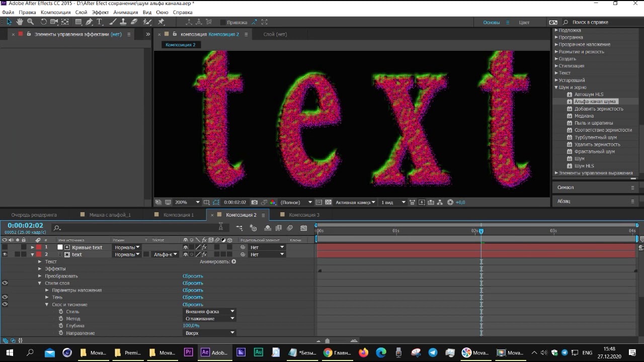Switch to Композиция 1 timeline tab
Image resolution: width=644 pixels, height=362 pixels.
[178, 215]
